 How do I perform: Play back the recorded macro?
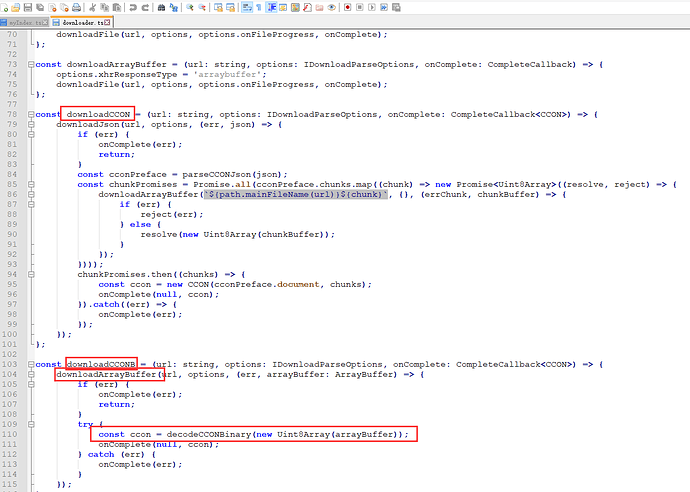click(x=372, y=7)
